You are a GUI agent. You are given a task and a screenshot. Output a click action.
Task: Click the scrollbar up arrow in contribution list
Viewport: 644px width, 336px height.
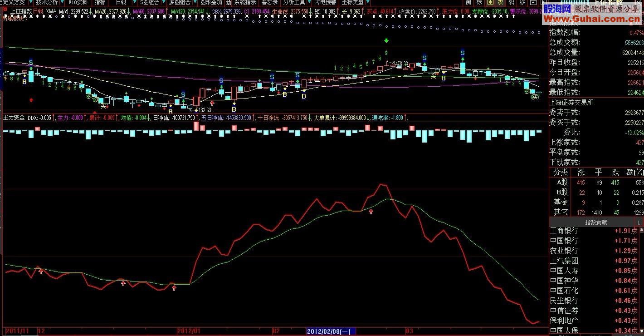pyautogui.click(x=641, y=230)
